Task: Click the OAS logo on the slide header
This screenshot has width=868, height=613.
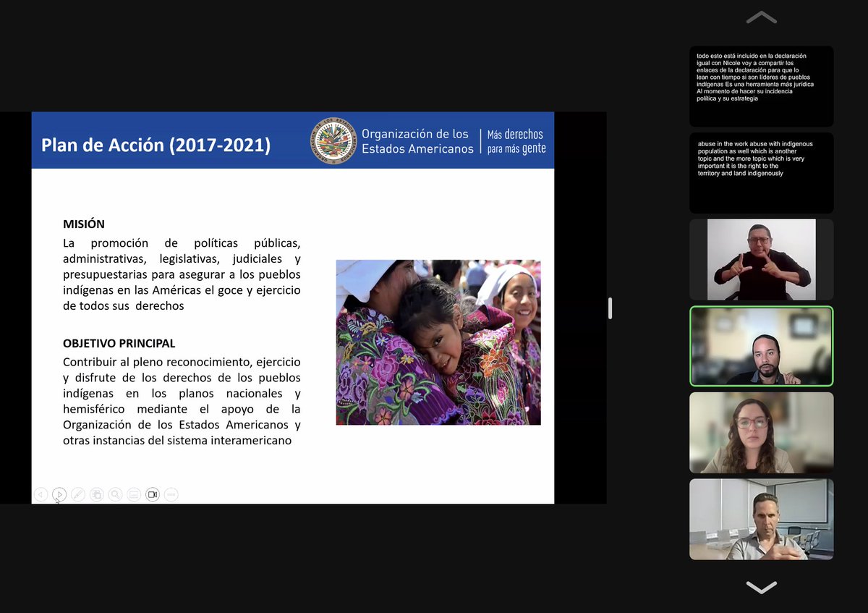Action: pos(333,140)
